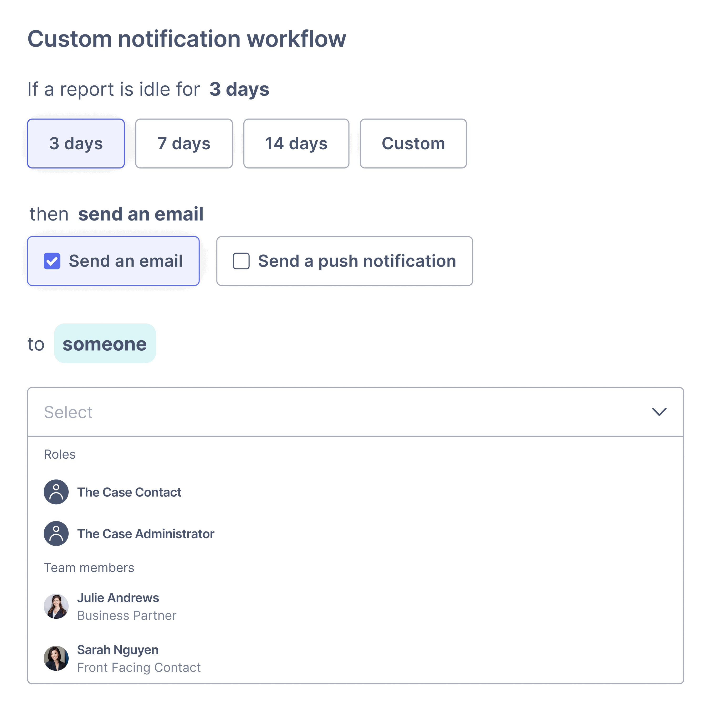Click the bold 3 days text
728x728 pixels.
coord(239,89)
